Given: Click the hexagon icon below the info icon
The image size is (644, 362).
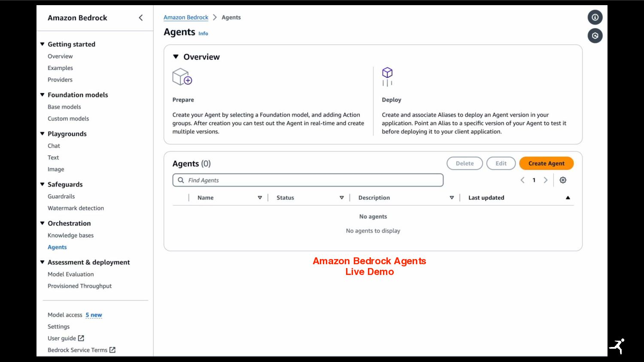Looking at the screenshot, I should pyautogui.click(x=595, y=36).
